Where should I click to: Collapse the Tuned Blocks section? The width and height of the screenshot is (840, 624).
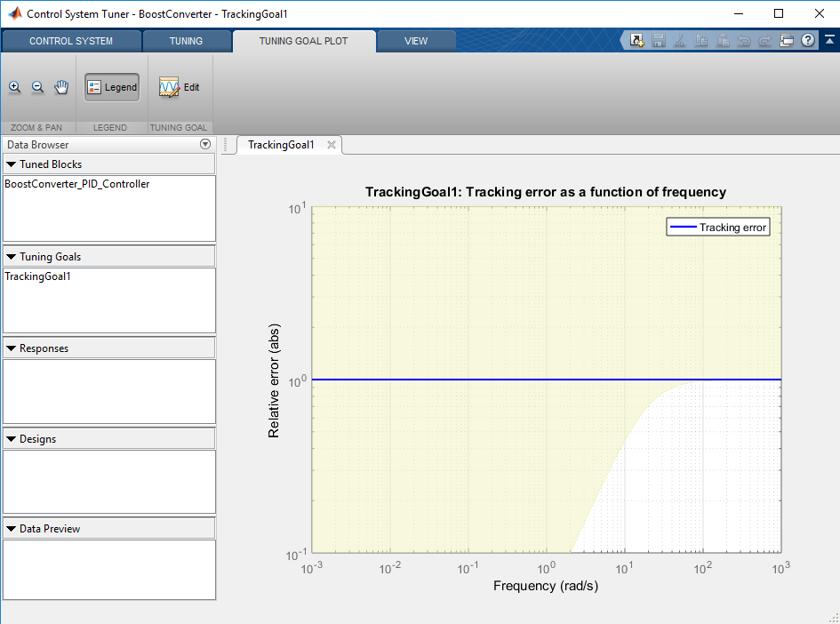click(11, 164)
